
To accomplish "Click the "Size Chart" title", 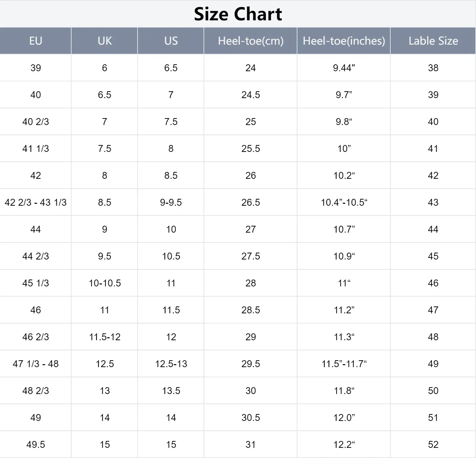I will point(238,14).
